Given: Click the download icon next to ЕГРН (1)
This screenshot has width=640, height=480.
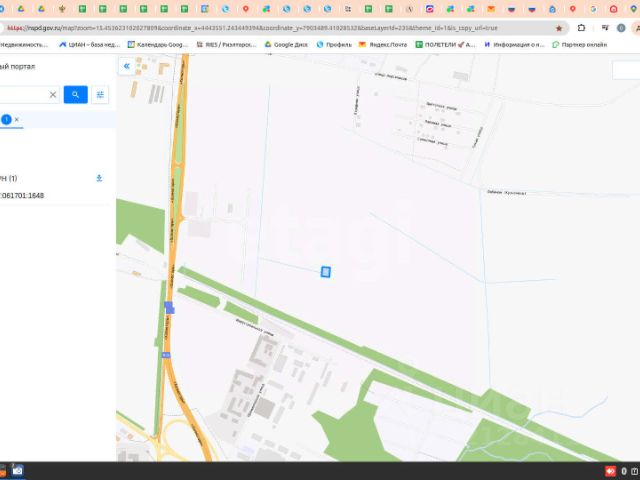Looking at the screenshot, I should (99, 178).
